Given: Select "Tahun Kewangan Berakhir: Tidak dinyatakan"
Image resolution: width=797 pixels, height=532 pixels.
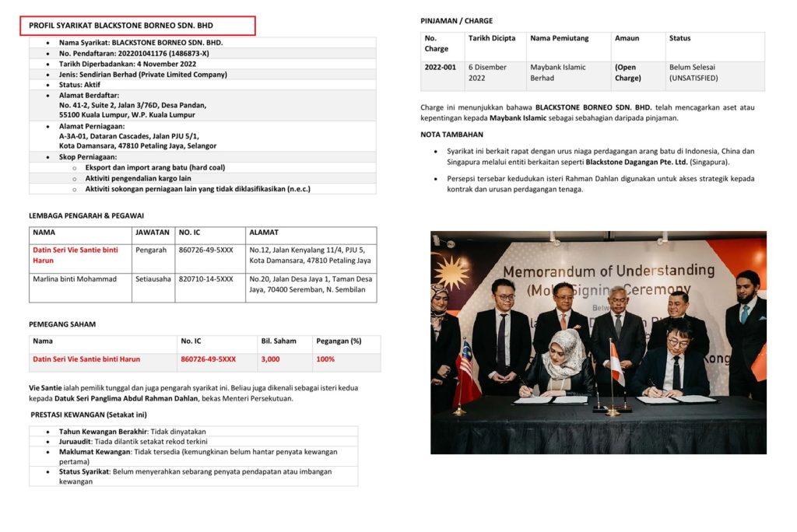Looking at the screenshot, I should tap(132, 432).
